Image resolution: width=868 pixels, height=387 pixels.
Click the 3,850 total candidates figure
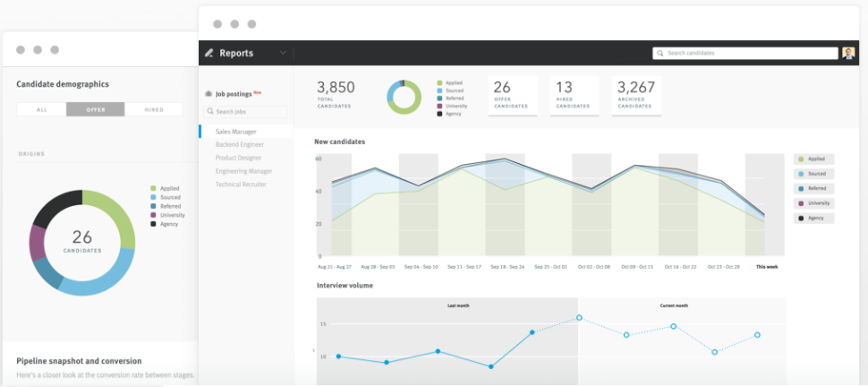pos(336,88)
